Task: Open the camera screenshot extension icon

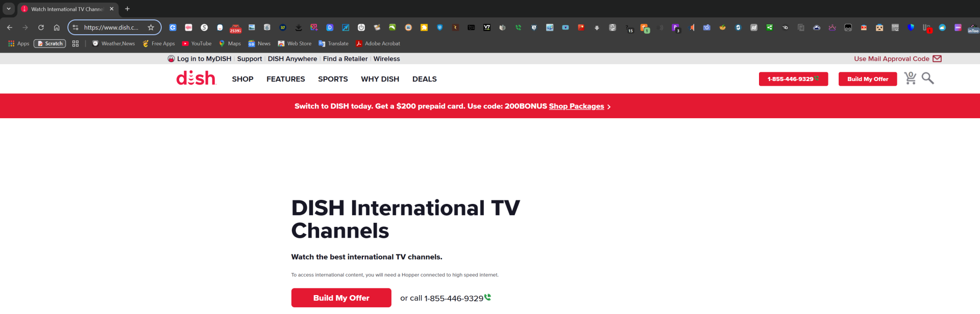Action: coord(706,28)
